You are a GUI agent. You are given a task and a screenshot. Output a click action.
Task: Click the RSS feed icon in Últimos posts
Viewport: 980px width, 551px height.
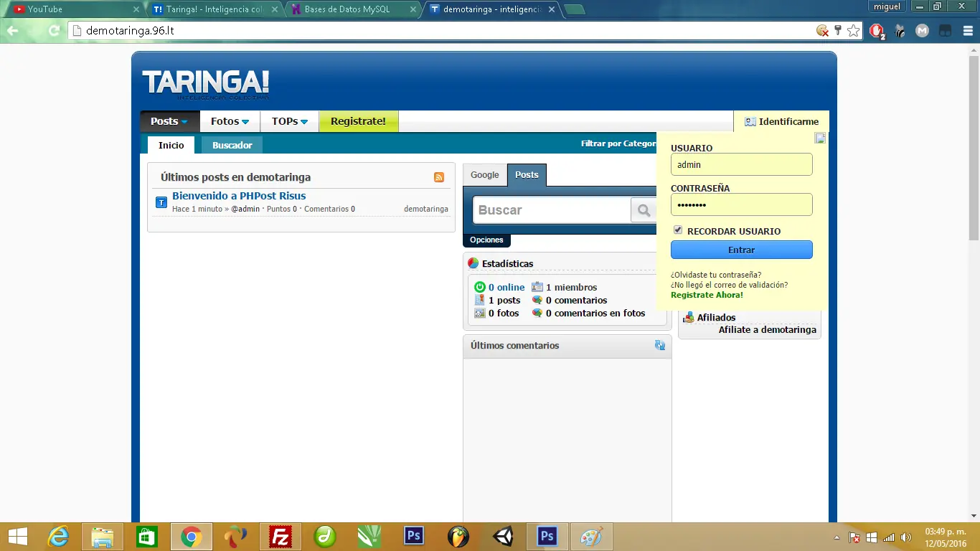(439, 177)
